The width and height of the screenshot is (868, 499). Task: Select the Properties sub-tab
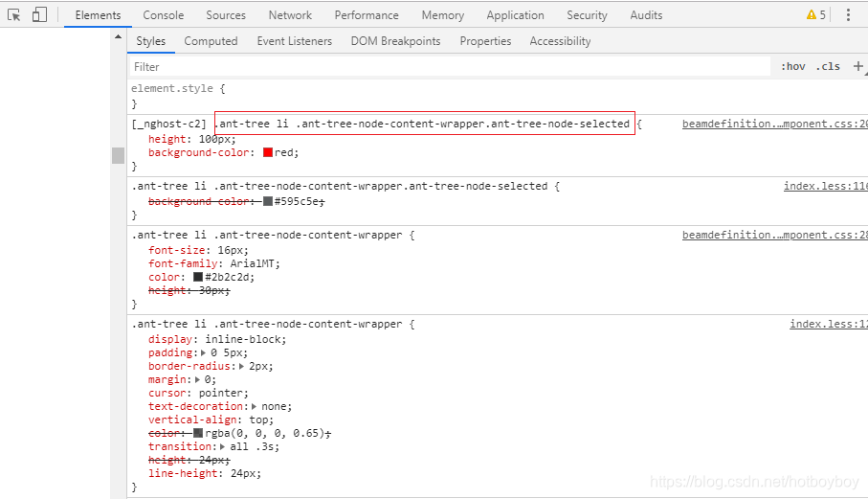click(x=485, y=41)
